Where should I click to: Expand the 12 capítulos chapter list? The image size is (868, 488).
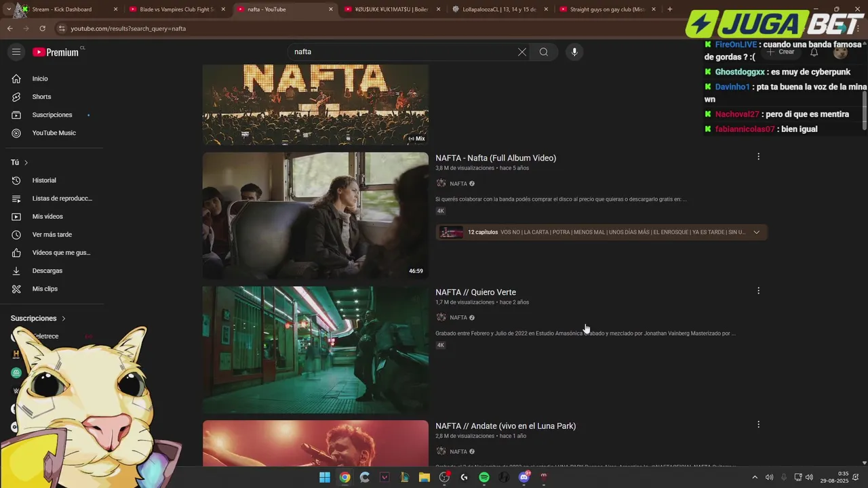757,232
